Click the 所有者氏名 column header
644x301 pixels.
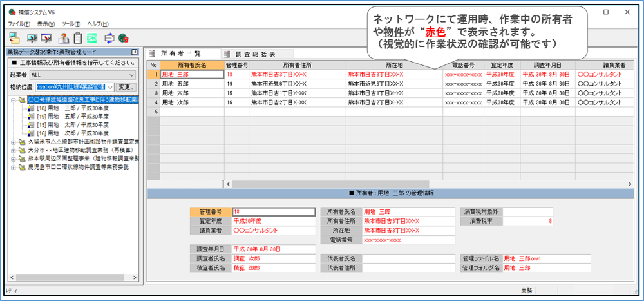tap(191, 65)
